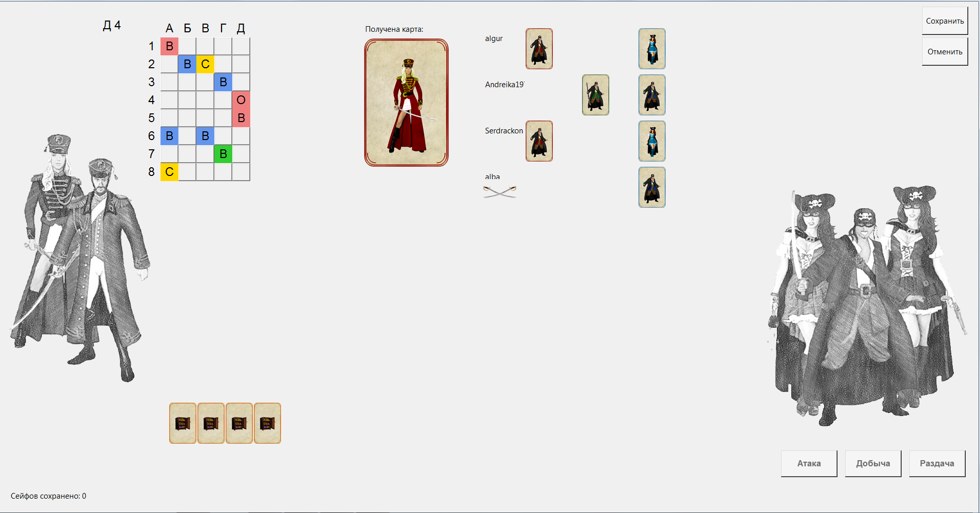This screenshot has height=513, width=980.
Task: Pick the dark blue card in Andreika19's row
Action: click(x=652, y=95)
